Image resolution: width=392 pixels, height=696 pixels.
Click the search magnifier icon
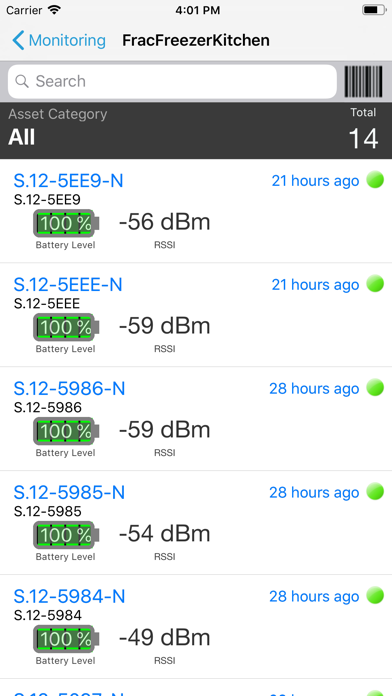coord(22,81)
